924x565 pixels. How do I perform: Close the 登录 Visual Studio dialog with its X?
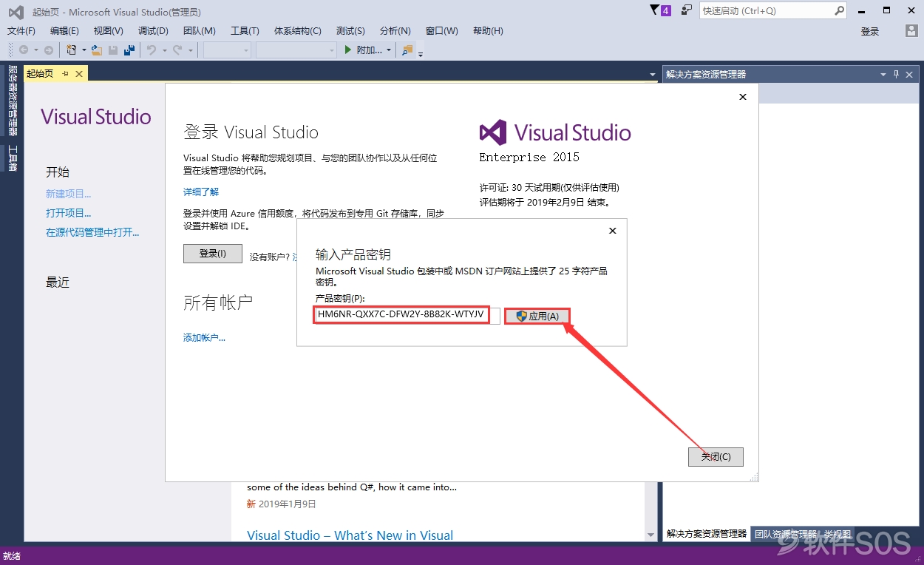pyautogui.click(x=743, y=97)
